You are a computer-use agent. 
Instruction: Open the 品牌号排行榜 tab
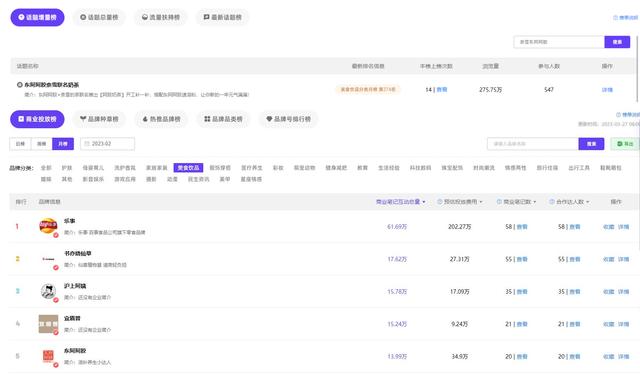tap(288, 119)
